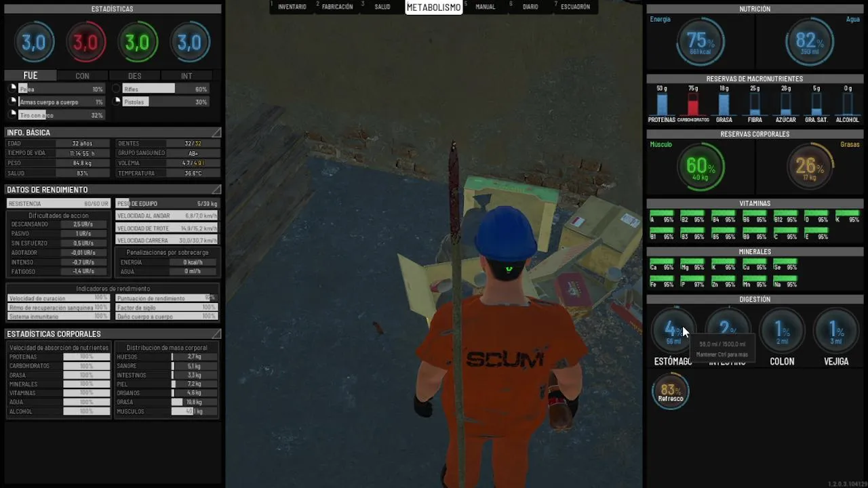Click the Grasas 26% gauge

(x=809, y=167)
